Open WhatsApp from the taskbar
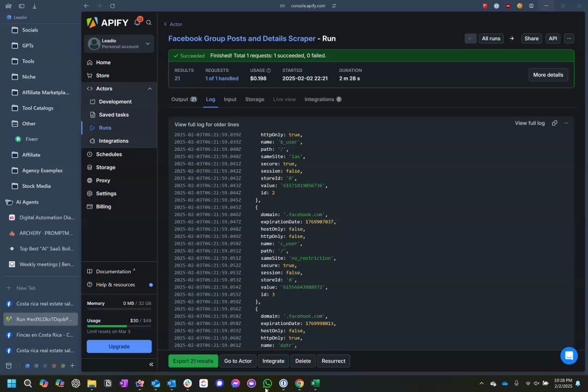 pyautogui.click(x=267, y=383)
